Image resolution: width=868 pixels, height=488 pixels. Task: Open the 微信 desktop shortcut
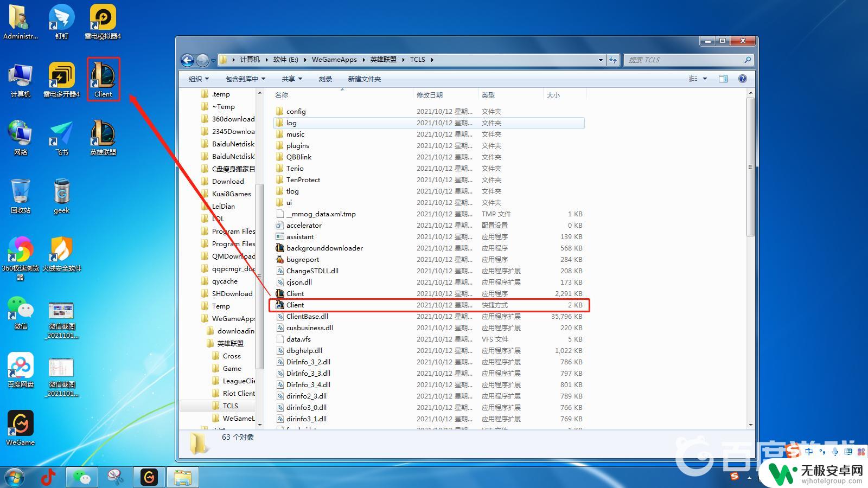pos(21,312)
